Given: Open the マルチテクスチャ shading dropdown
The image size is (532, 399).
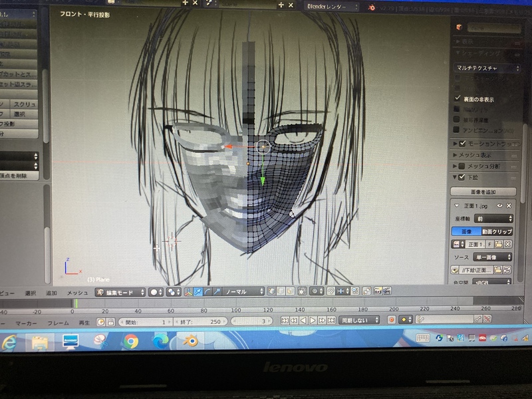Looking at the screenshot, I should [487, 68].
